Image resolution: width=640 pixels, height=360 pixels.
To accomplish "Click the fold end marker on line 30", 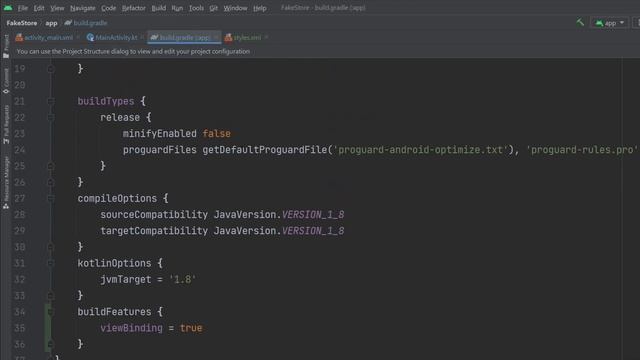I will point(51,247).
